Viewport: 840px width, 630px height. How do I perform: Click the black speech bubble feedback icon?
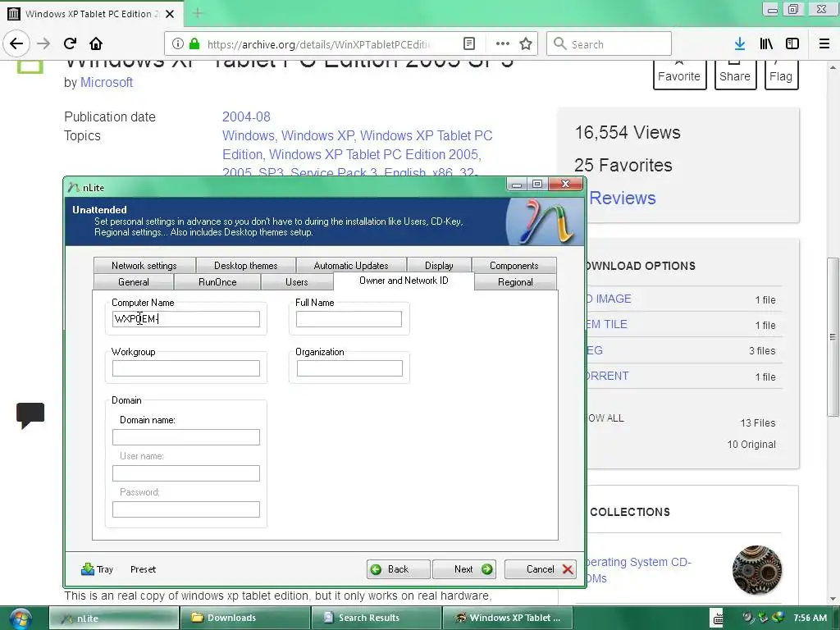click(30, 415)
